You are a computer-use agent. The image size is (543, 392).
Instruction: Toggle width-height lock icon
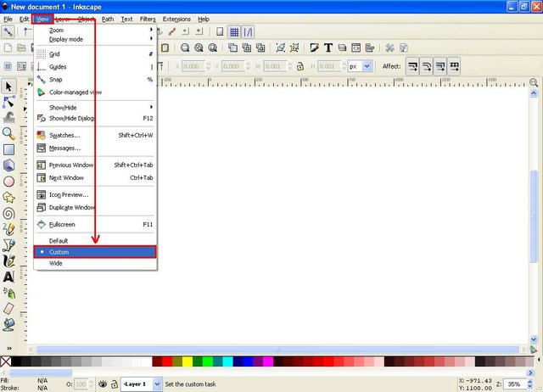point(300,66)
